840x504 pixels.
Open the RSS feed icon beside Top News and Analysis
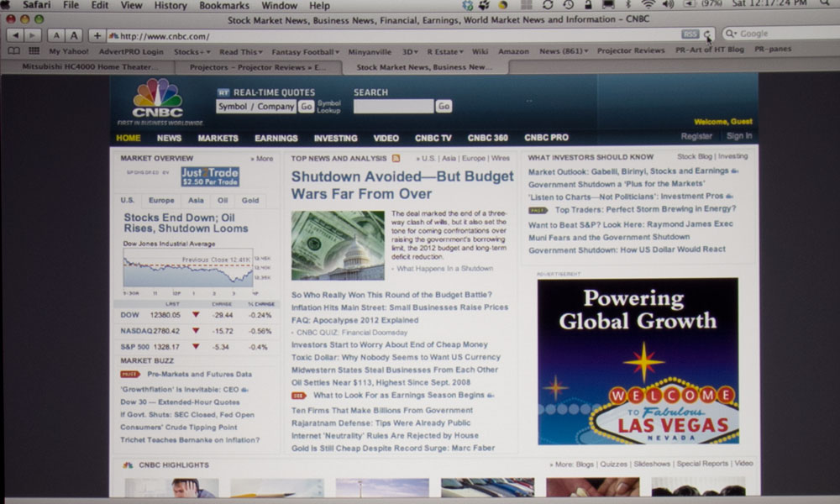point(396,159)
